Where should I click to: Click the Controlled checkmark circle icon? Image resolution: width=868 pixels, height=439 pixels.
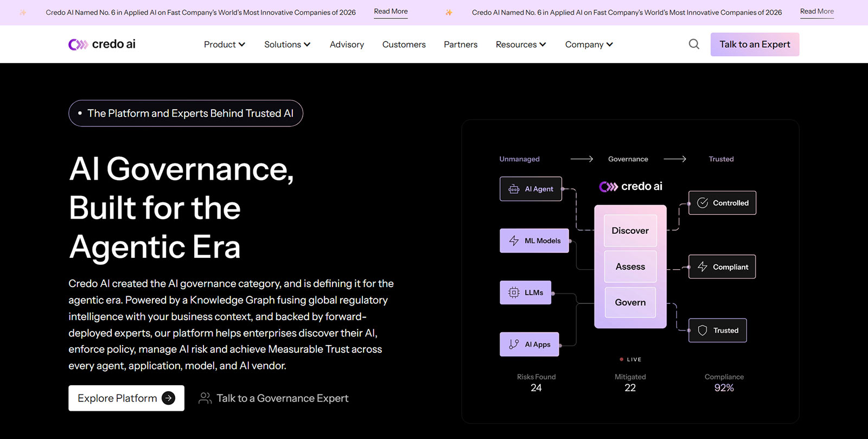pyautogui.click(x=703, y=203)
